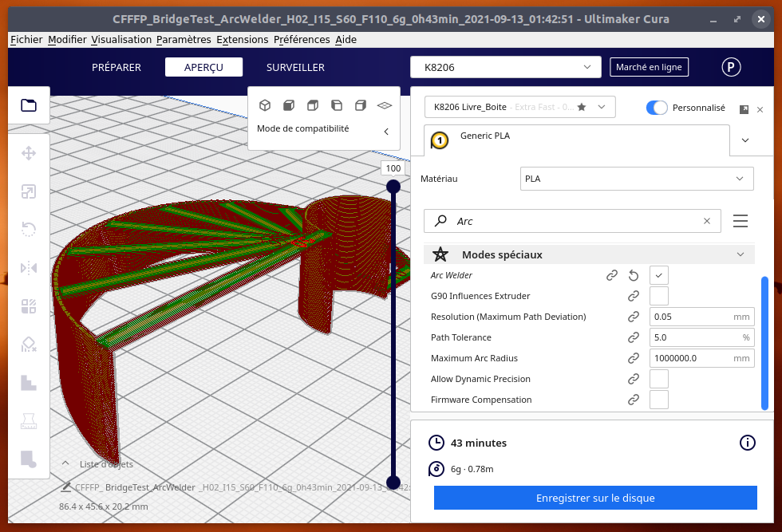Undock the print settings panel
The height and width of the screenshot is (532, 782).
click(x=744, y=110)
